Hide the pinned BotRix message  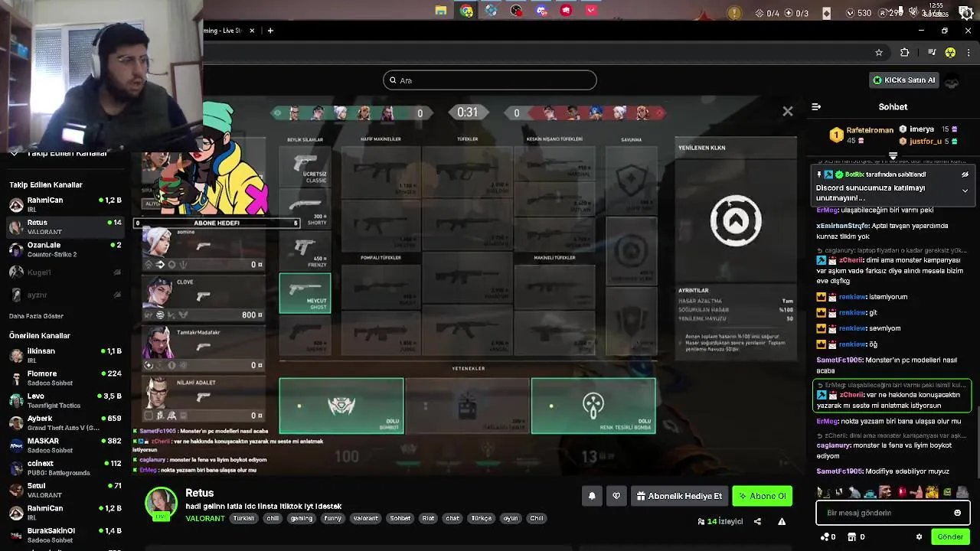point(965,174)
